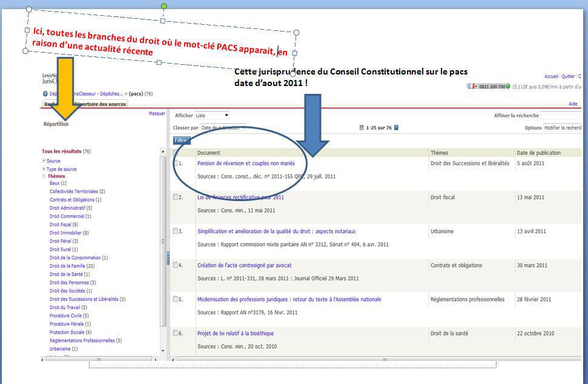Click the page icon before 1-25 sur 76
The width and height of the screenshot is (588, 384).
pos(362,128)
